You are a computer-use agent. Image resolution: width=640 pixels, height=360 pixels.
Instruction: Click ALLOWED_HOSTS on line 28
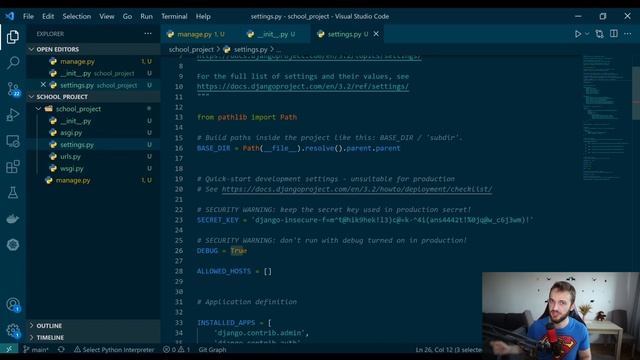point(224,271)
